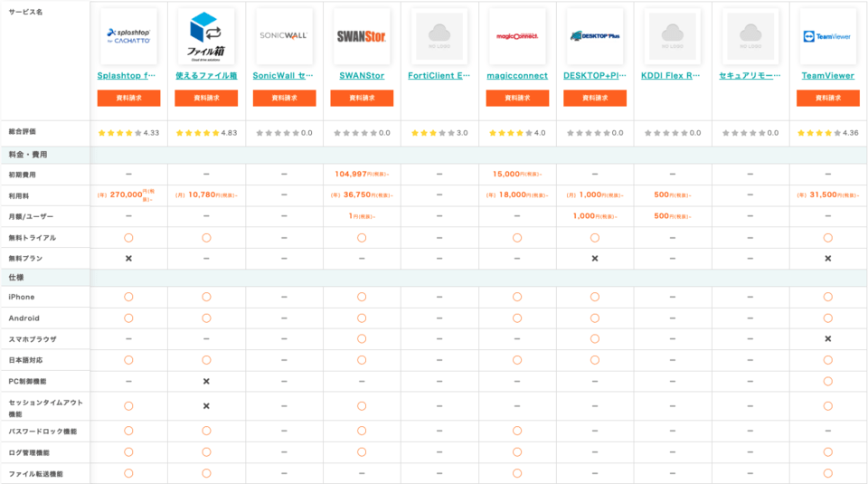Screen dimensions: 868x484
Task: Click the SWANStor logo image
Action: click(x=362, y=36)
